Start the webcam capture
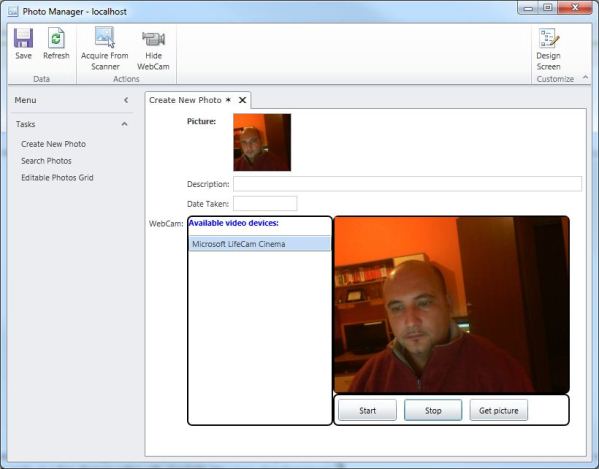This screenshot has width=599, height=469. coord(367,410)
